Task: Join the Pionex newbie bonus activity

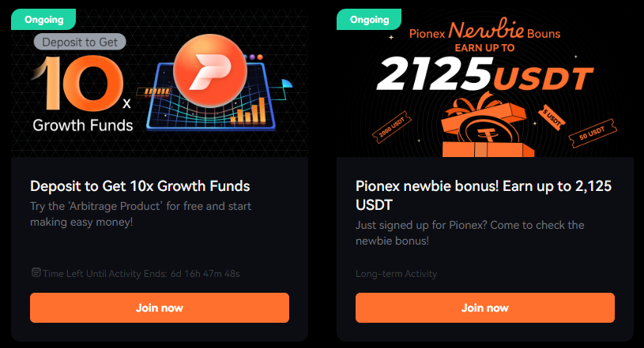Action: click(485, 308)
